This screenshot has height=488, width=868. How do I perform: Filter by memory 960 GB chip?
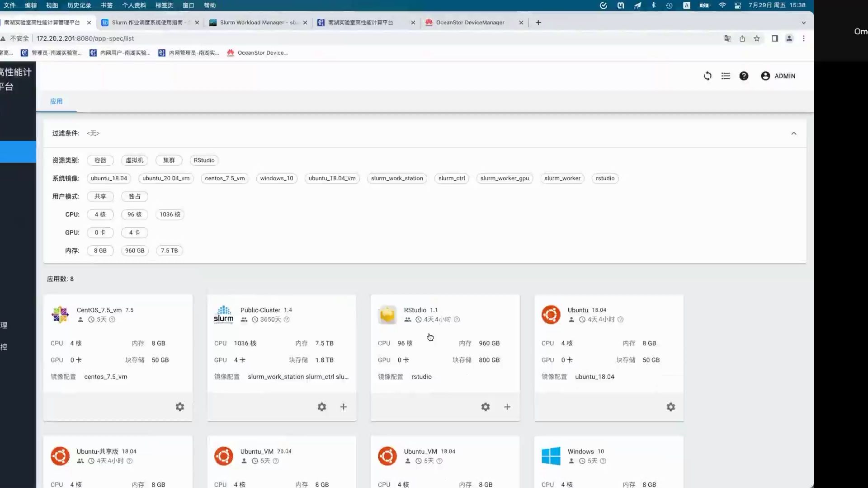pyautogui.click(x=135, y=250)
